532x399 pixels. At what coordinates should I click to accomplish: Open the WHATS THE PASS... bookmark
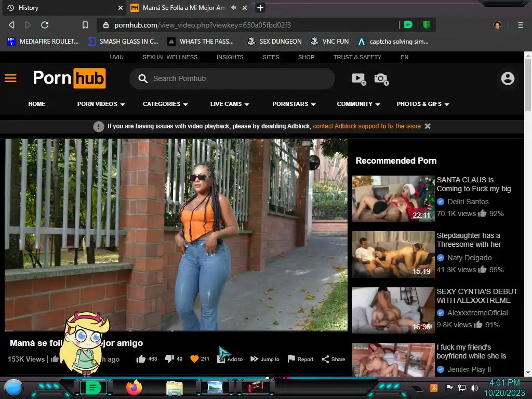pos(201,42)
